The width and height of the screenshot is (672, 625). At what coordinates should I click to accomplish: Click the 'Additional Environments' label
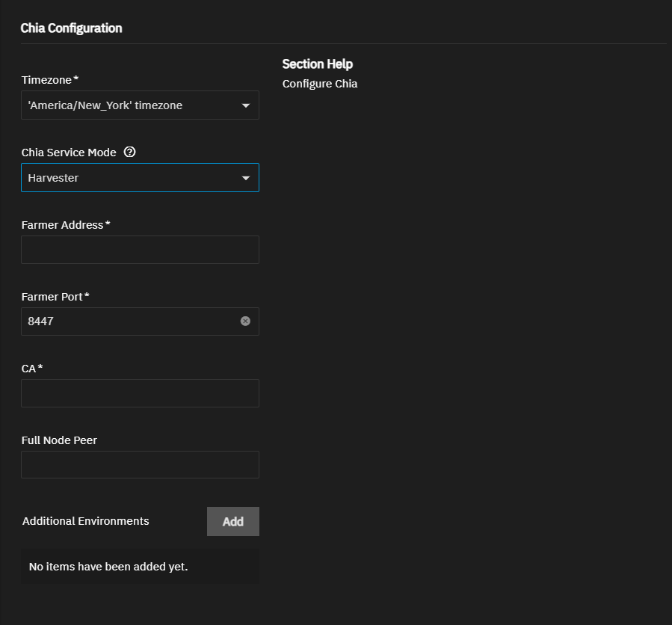(x=86, y=521)
